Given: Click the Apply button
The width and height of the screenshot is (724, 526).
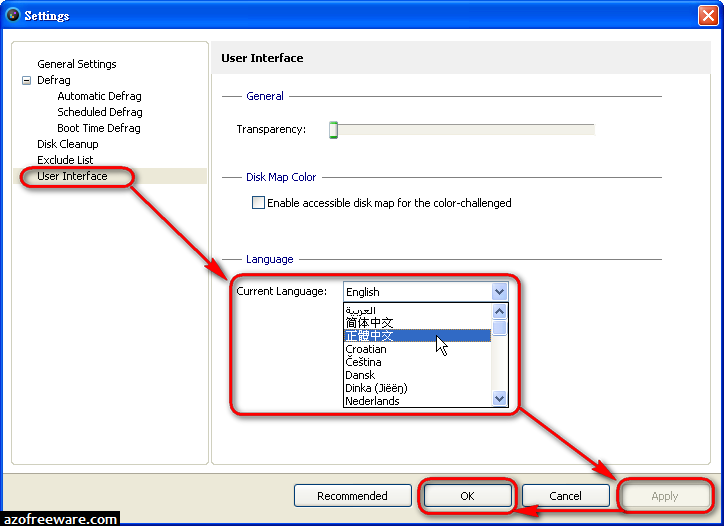Looking at the screenshot, I should point(664,496).
